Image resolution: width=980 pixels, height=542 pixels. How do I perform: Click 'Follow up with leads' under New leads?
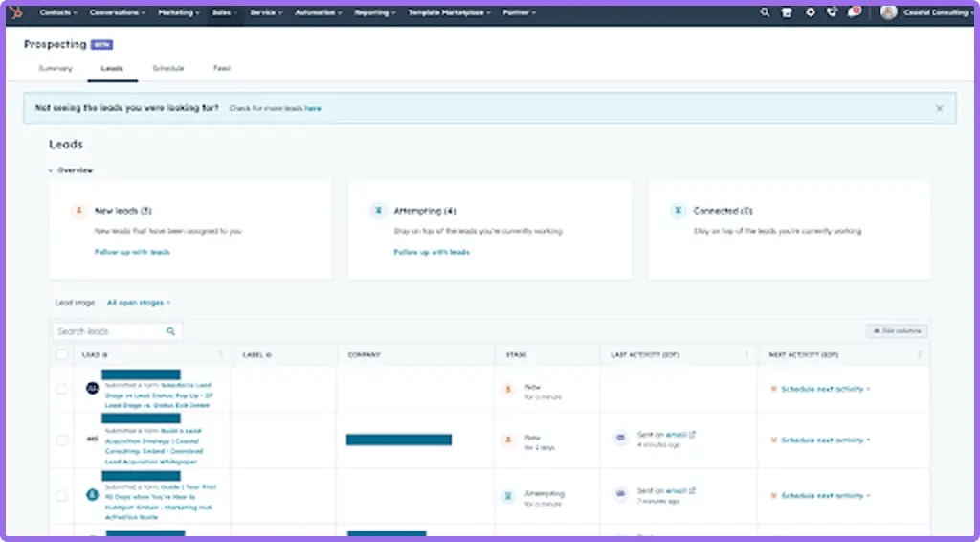pos(132,252)
